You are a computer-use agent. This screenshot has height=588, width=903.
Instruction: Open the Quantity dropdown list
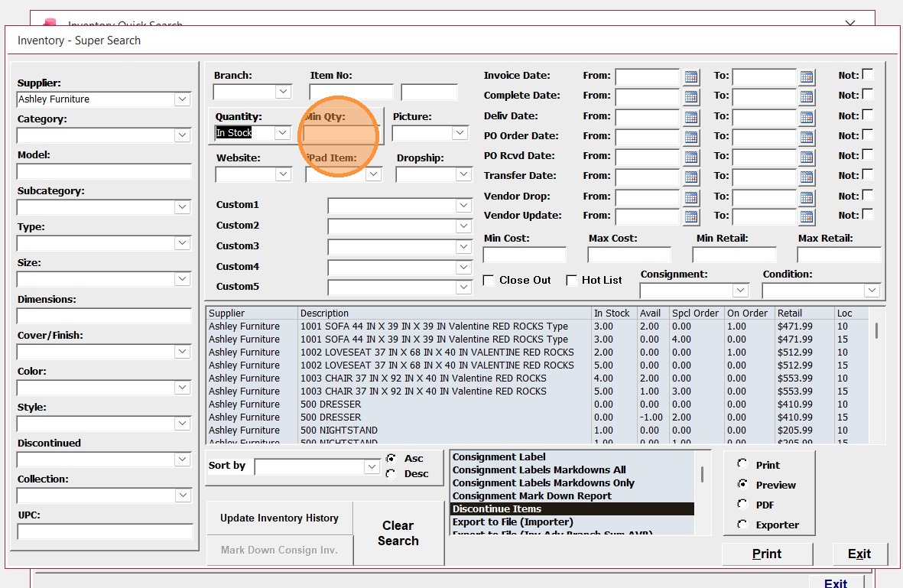click(x=283, y=133)
